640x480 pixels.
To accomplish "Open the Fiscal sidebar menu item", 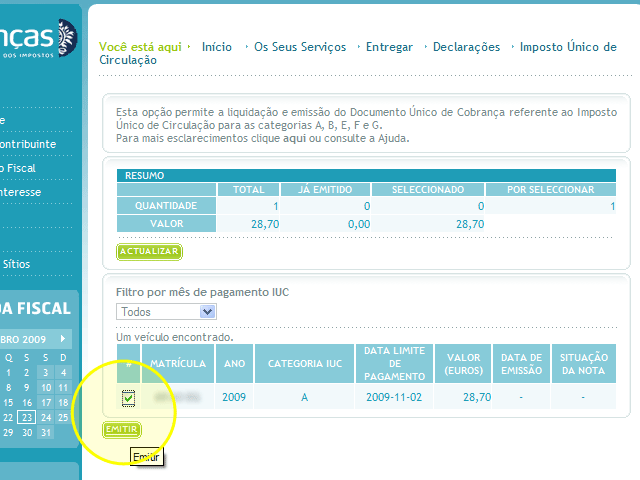I will pyautogui.click(x=20, y=168).
